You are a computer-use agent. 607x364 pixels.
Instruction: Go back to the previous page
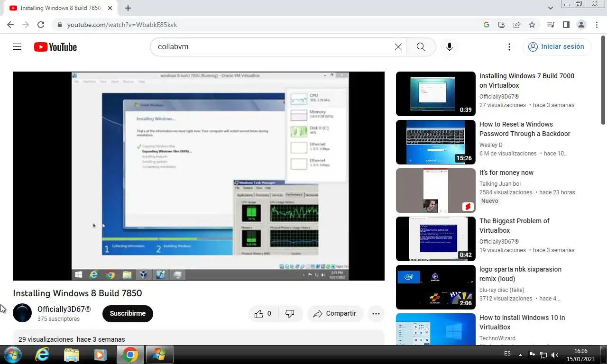point(10,25)
